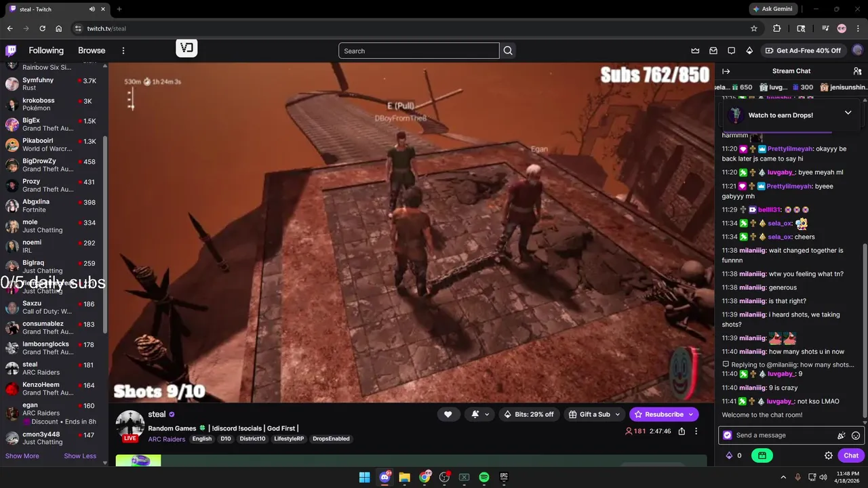
Task: Open the Twitch inbox notifications icon
Action: (713, 51)
